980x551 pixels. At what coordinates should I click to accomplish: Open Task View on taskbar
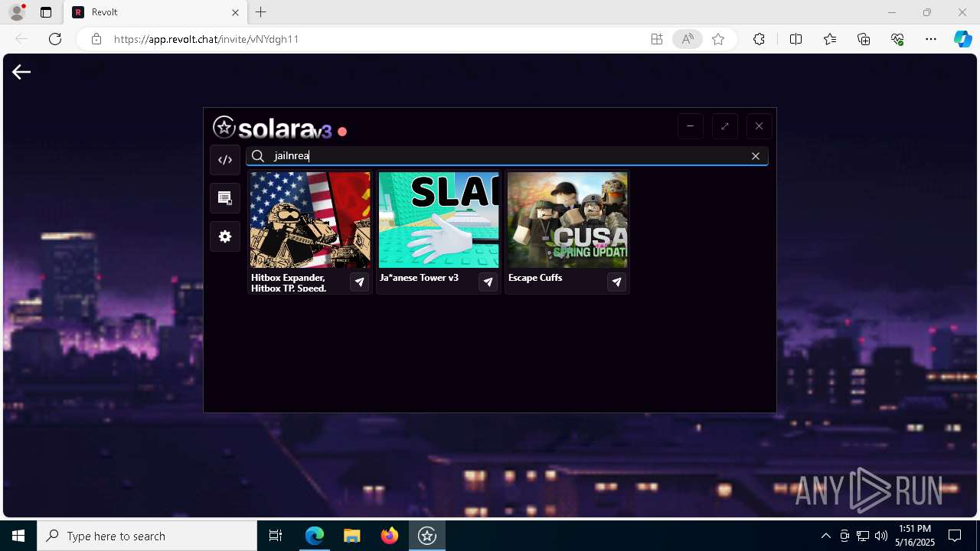point(276,536)
